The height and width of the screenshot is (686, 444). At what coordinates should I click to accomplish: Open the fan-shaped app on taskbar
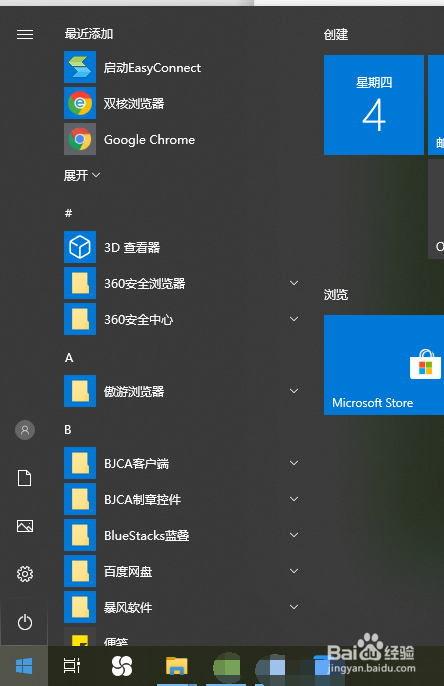122,666
